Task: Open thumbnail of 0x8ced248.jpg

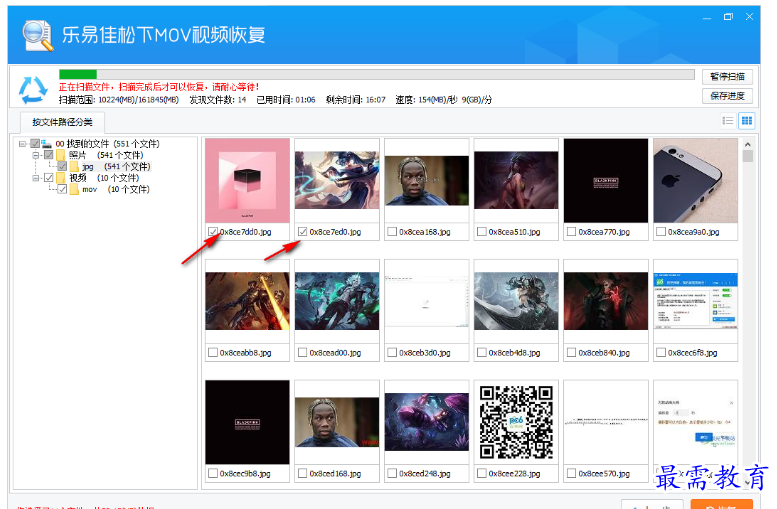Action: click(x=427, y=422)
